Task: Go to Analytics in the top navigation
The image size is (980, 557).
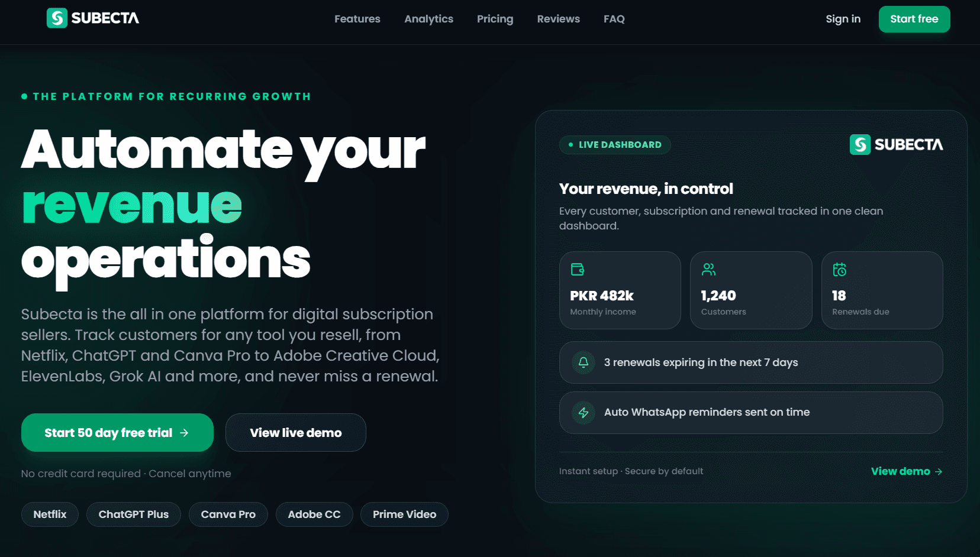Action: pos(428,19)
